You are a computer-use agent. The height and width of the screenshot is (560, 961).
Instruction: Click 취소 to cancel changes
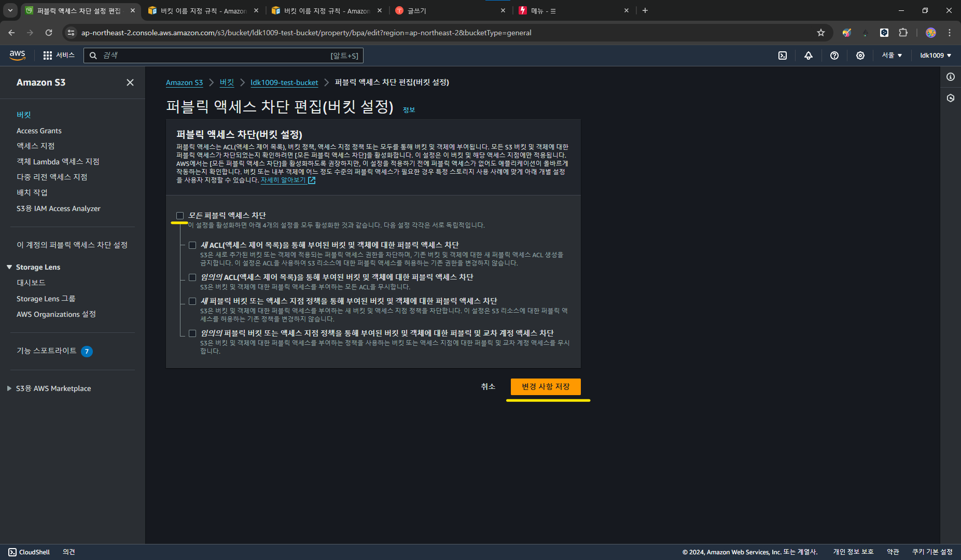[488, 387]
